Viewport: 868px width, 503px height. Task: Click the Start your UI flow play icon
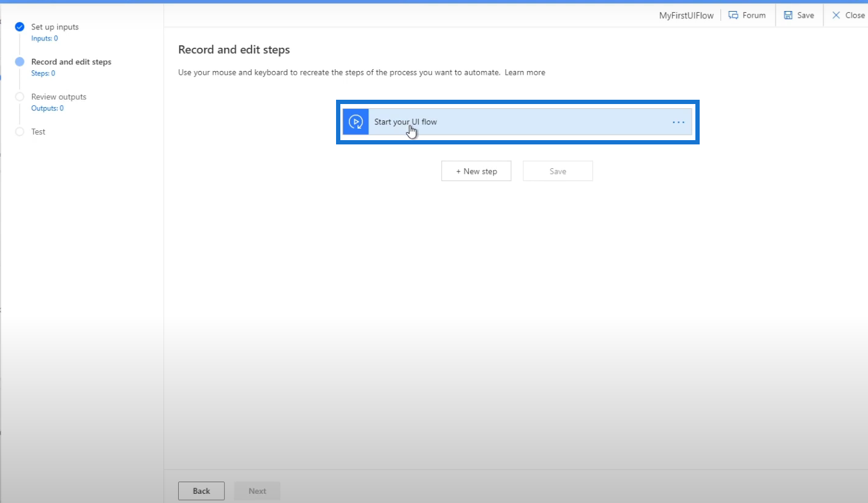tap(356, 122)
